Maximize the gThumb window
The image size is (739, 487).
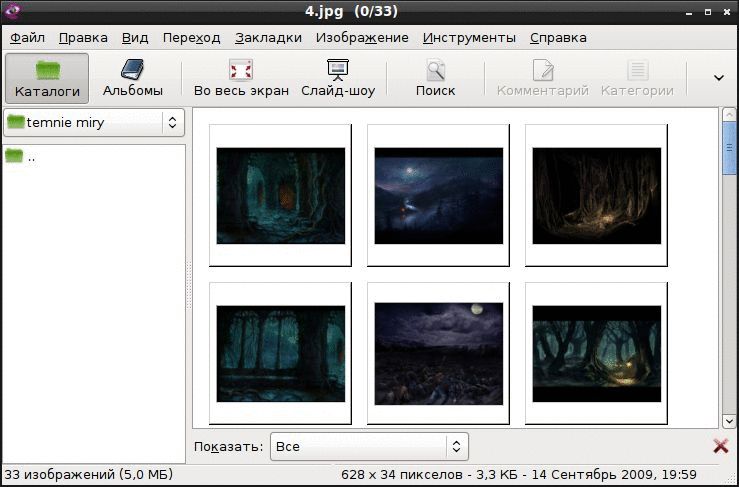[707, 12]
